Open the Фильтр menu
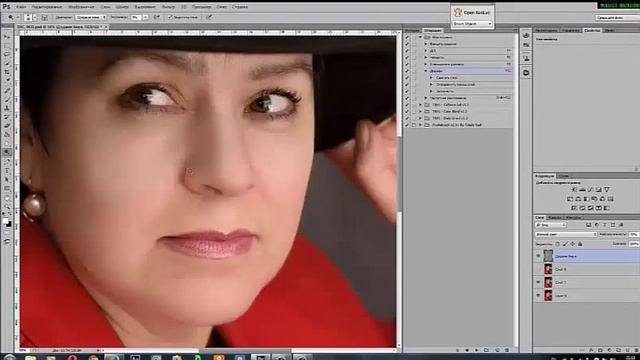The width and height of the screenshot is (640, 360). click(168, 7)
